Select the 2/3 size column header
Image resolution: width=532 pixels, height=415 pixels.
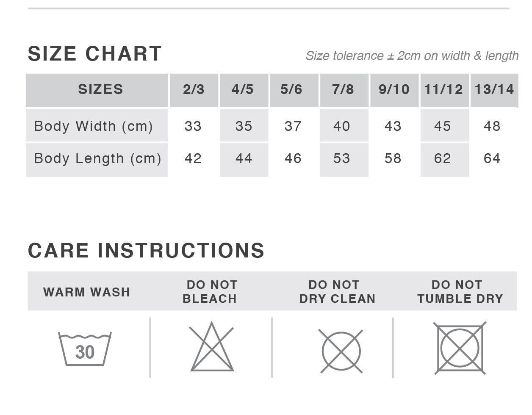point(194,89)
